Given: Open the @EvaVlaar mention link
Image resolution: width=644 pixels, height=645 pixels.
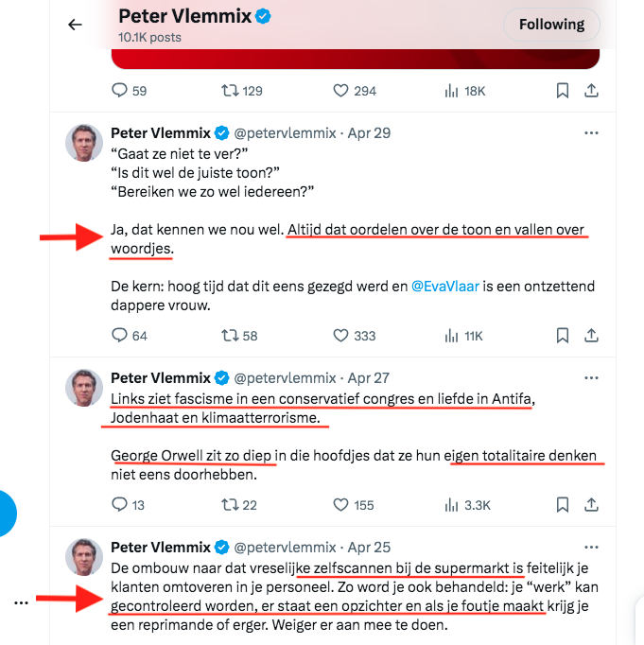Looking at the screenshot, I should (445, 287).
